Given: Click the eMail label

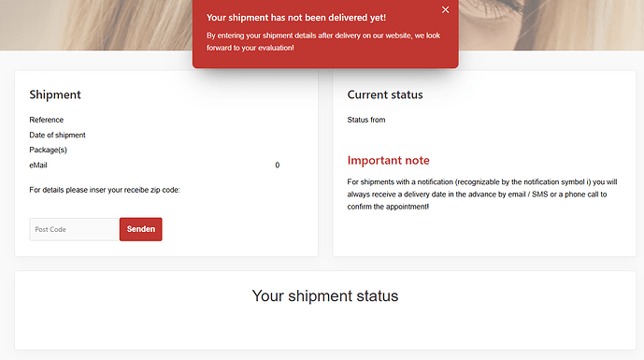Looking at the screenshot, I should tap(38, 166).
